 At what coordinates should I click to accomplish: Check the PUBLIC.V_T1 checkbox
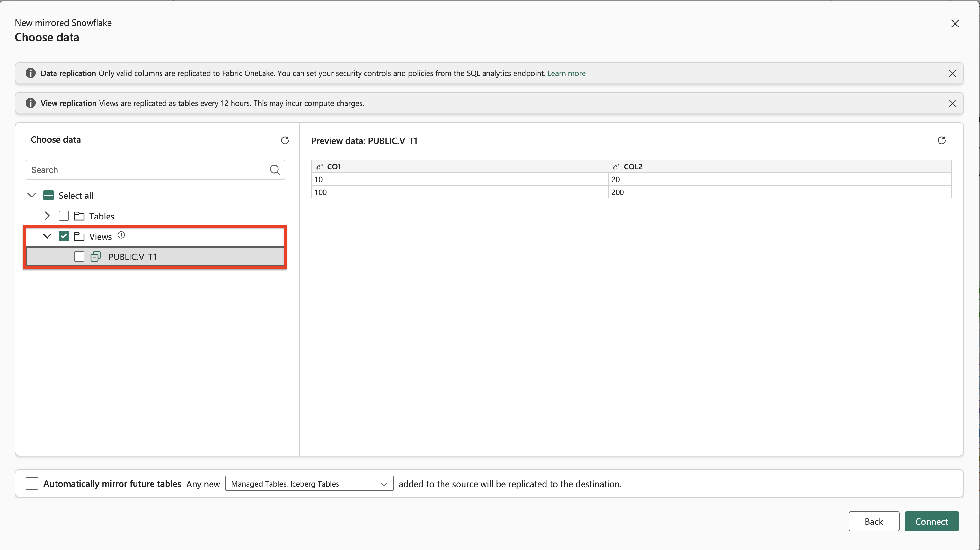click(79, 257)
